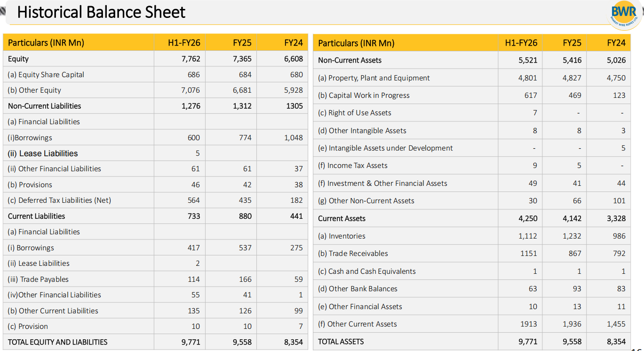
Task: Click the Other Bank Balances label
Action: 358,288
